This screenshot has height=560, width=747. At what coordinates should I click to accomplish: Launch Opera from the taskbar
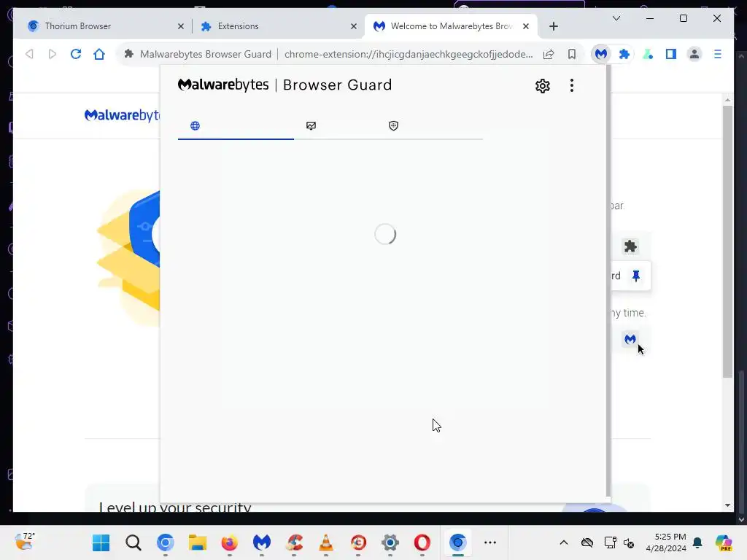point(422,542)
